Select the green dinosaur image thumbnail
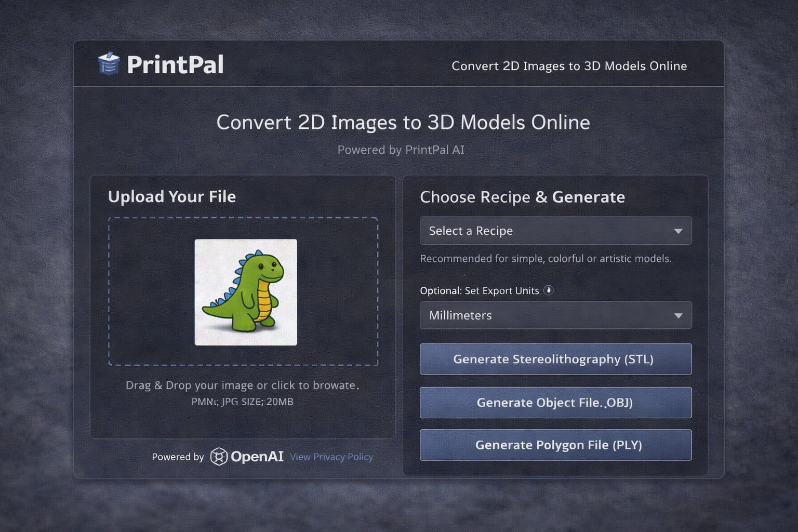 [x=246, y=292]
